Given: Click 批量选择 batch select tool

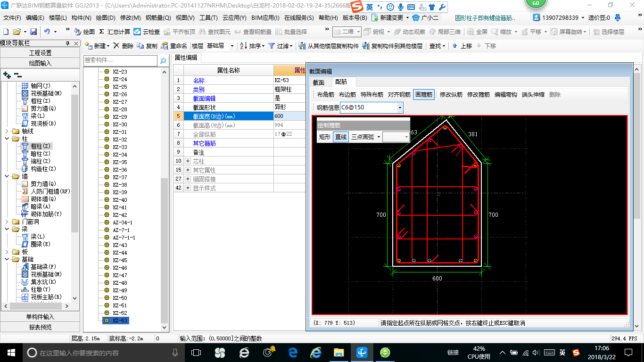Looking at the screenshot, I should click(x=291, y=32).
